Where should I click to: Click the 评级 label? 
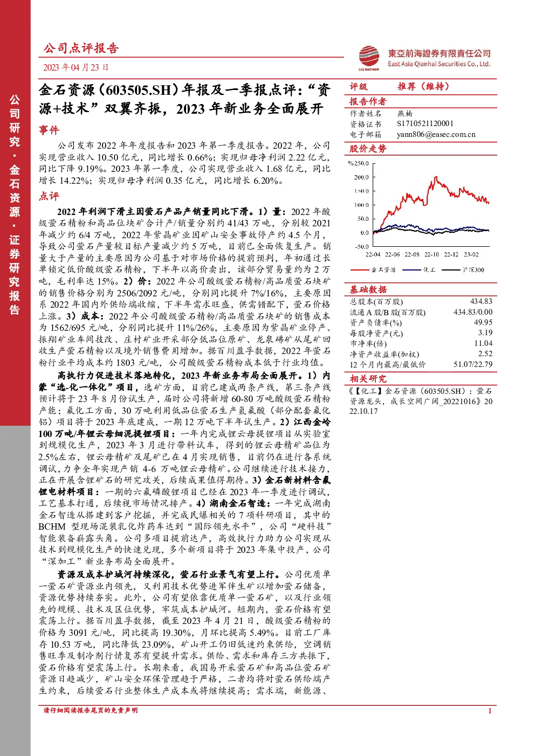click(359, 86)
